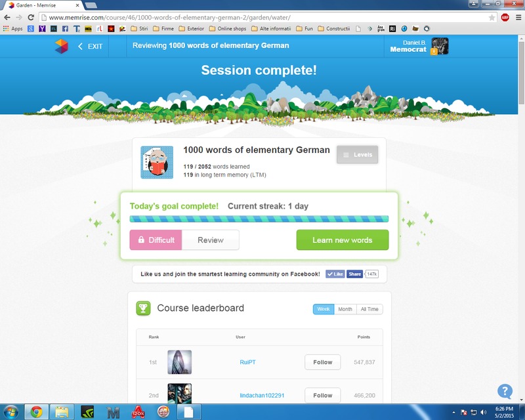Click the volume tray icon
Image resolution: width=525 pixels, height=420 pixels.
483,412
